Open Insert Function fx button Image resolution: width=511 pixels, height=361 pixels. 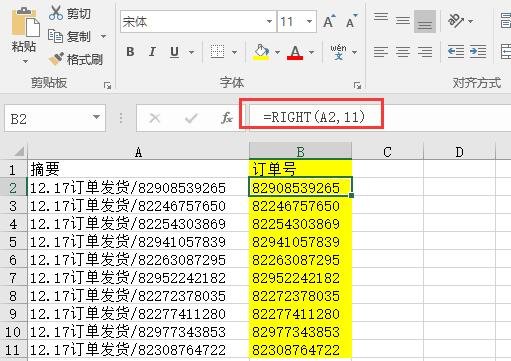[x=227, y=118]
